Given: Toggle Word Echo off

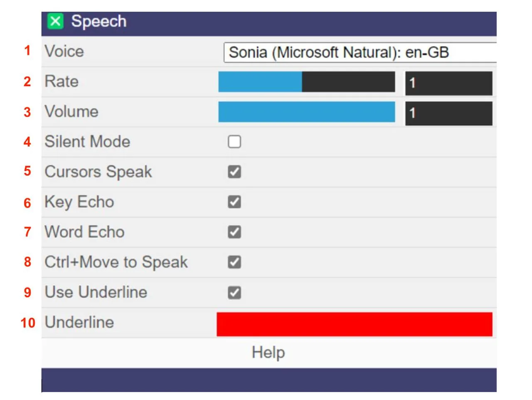Looking at the screenshot, I should point(234,232).
